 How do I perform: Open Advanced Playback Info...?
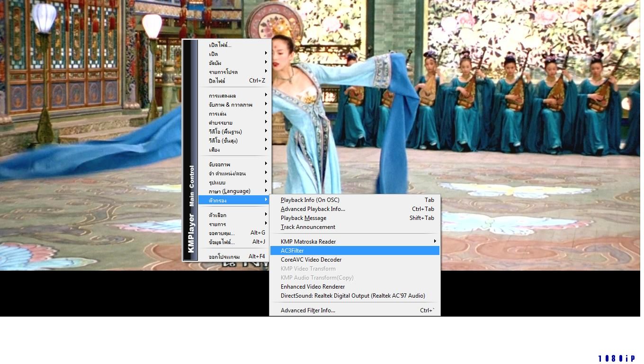(355, 209)
